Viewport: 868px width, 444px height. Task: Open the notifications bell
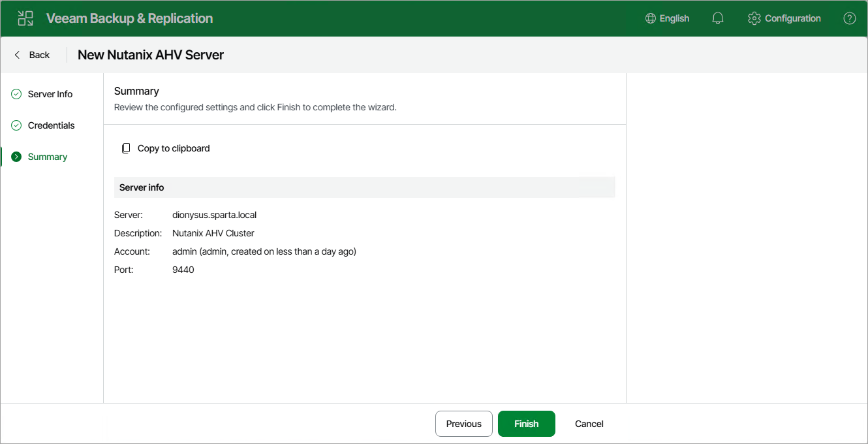pyautogui.click(x=718, y=18)
